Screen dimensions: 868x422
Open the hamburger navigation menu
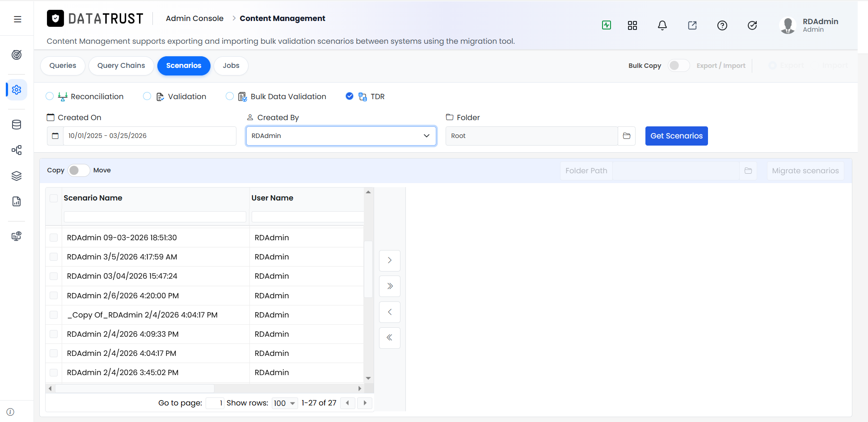pos(17,19)
